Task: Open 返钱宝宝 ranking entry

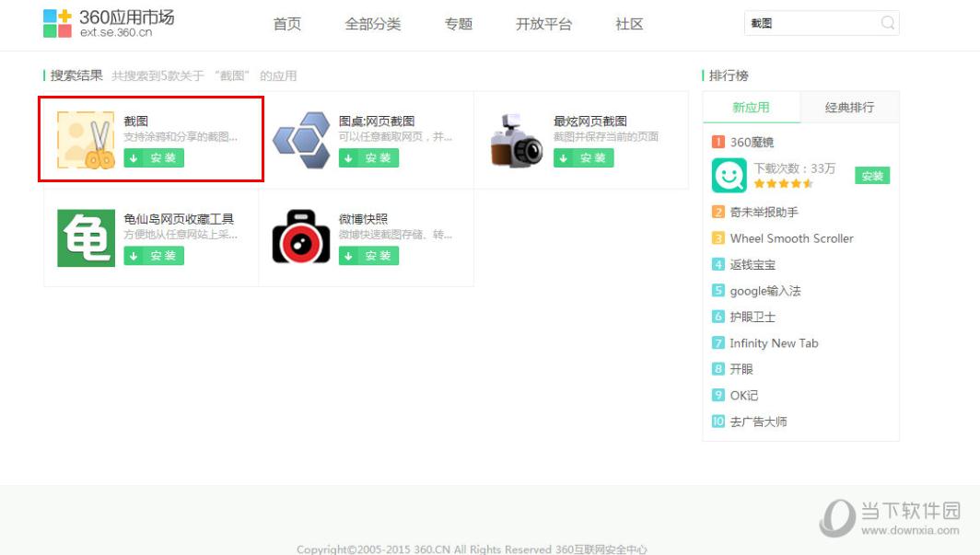Action: tap(752, 265)
